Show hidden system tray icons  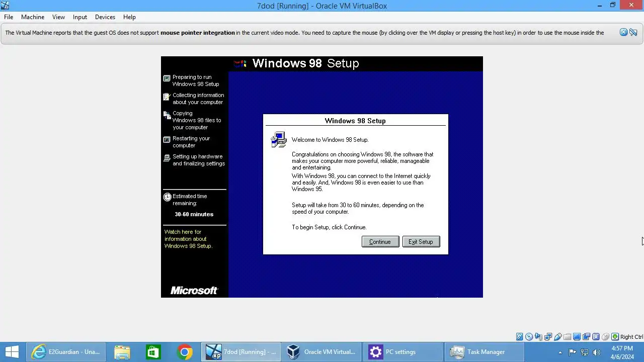[x=560, y=352]
